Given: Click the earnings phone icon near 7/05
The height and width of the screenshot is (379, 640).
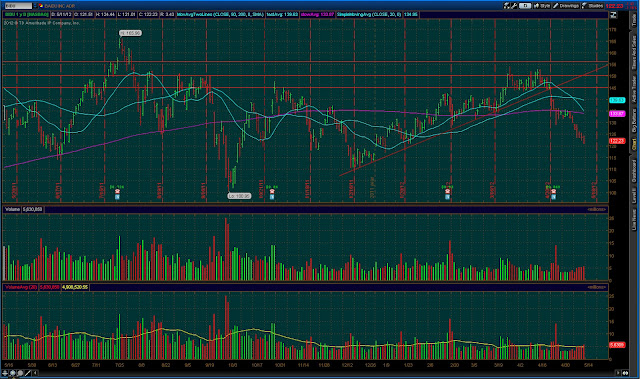Looking at the screenshot, I should coord(118,191).
